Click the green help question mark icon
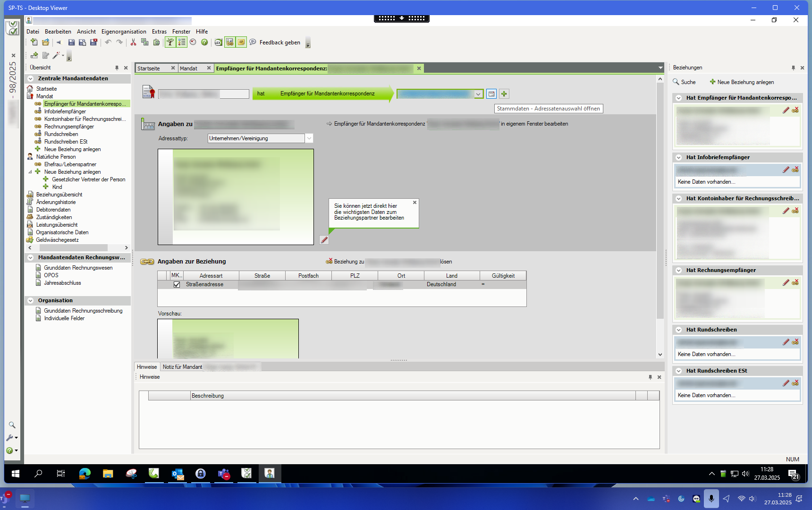The image size is (812, 510). 204,42
